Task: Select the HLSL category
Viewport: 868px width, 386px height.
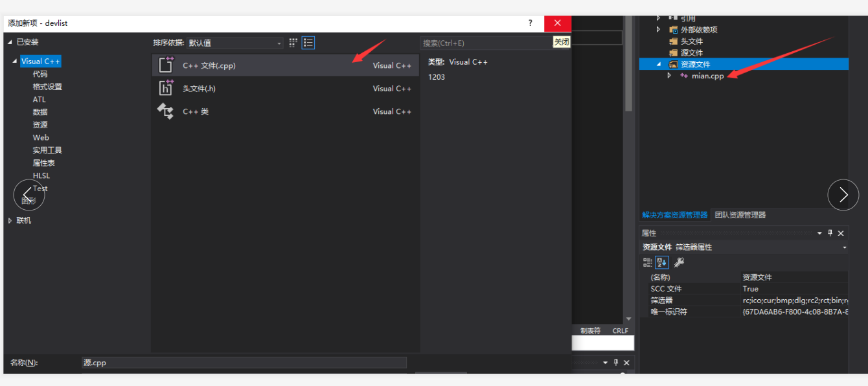Action: click(41, 176)
